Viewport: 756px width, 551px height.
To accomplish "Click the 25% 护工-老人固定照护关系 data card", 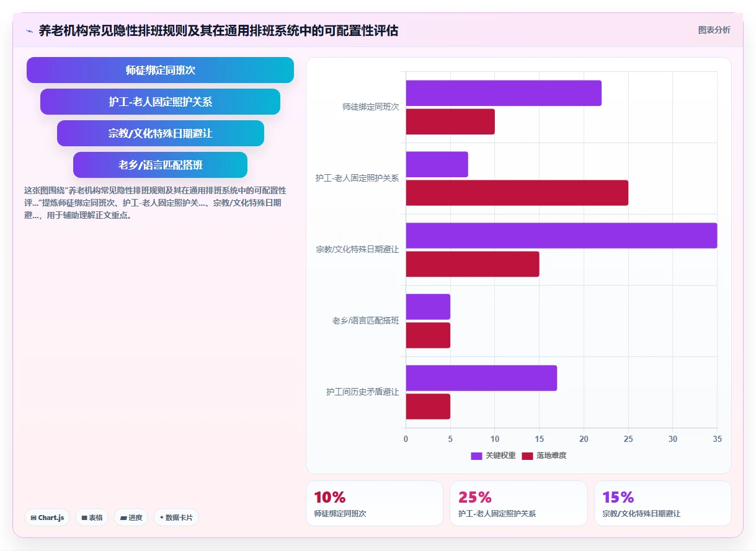I will coord(518,503).
